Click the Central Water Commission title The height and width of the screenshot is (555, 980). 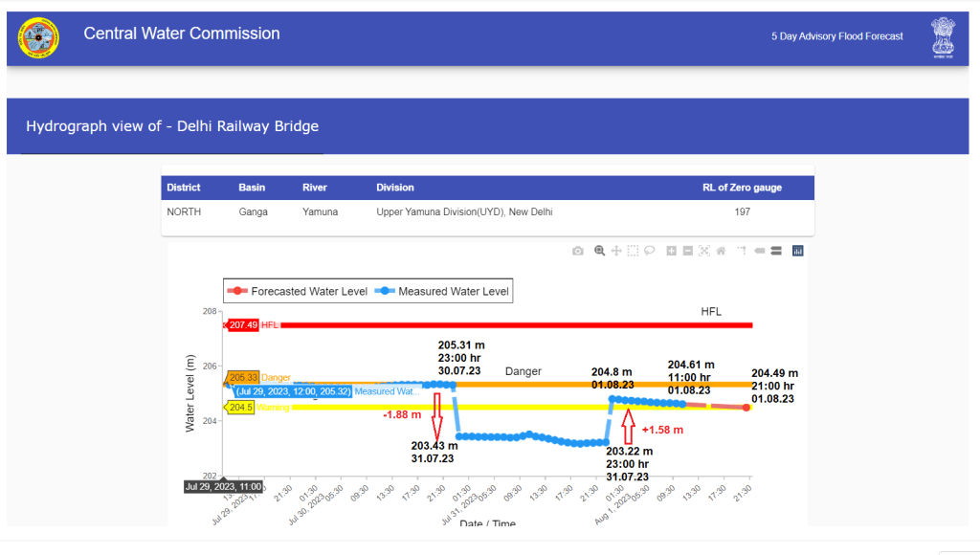(182, 33)
